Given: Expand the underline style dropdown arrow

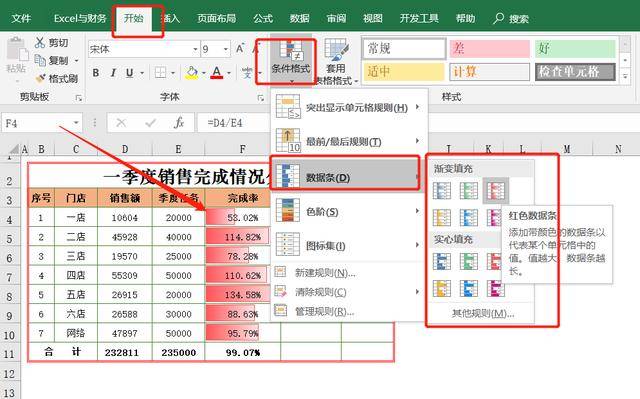Looking at the screenshot, I should coord(142,73).
